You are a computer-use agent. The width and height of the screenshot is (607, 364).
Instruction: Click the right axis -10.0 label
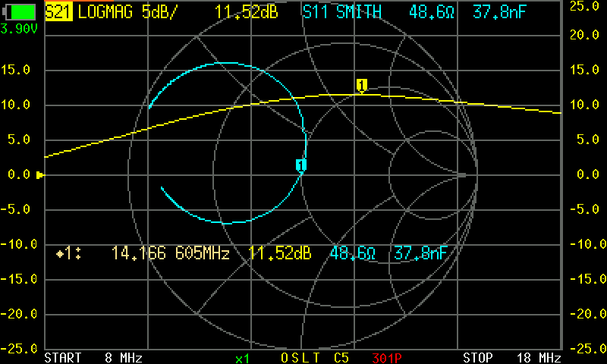point(589,244)
